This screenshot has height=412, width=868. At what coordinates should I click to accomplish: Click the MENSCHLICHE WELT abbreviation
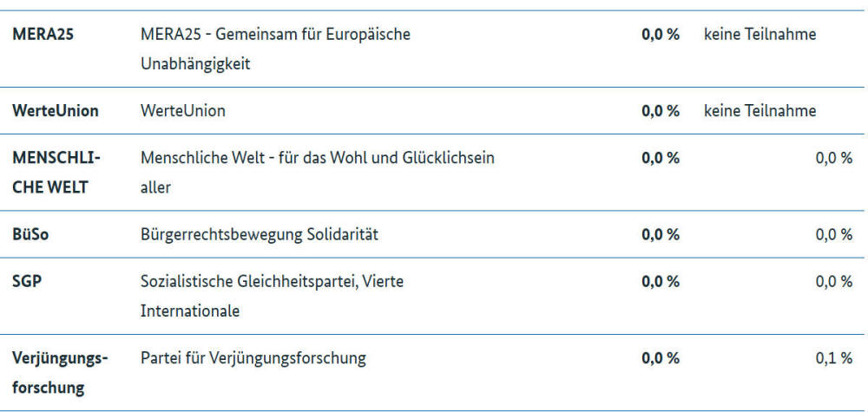click(x=56, y=173)
